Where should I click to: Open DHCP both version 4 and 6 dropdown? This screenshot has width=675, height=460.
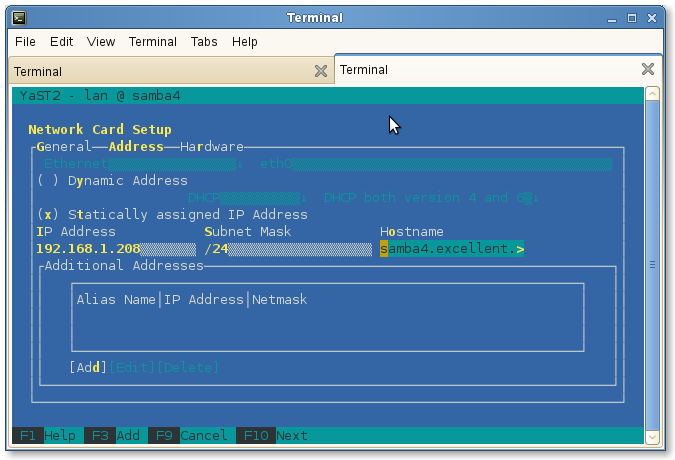[431, 198]
